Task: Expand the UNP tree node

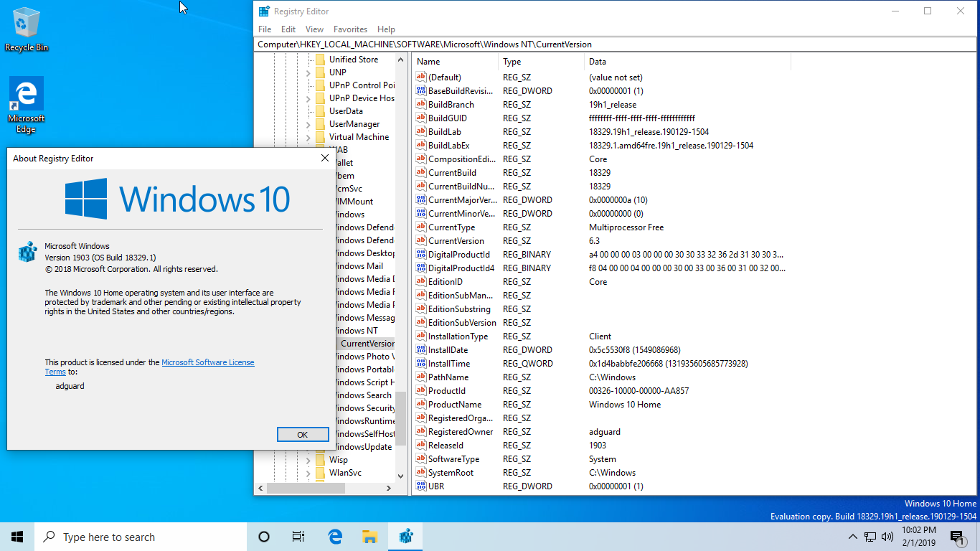Action: coord(308,72)
